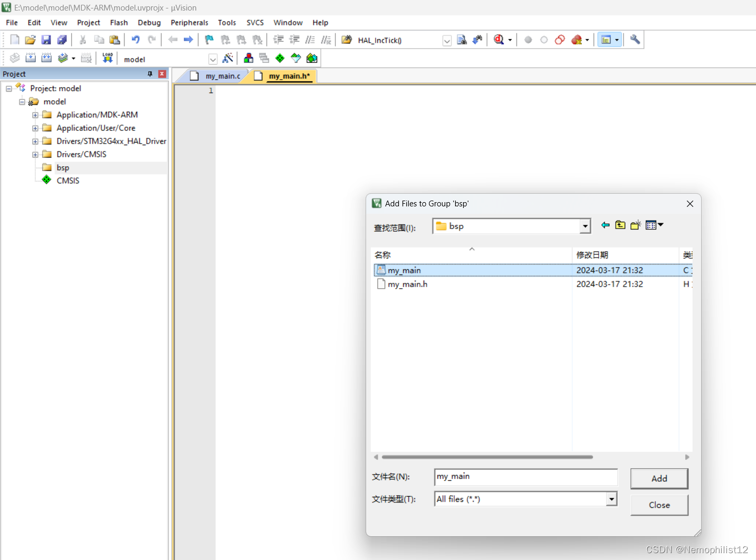Open the SVCS menu
The image size is (756, 560).
coord(255,23)
